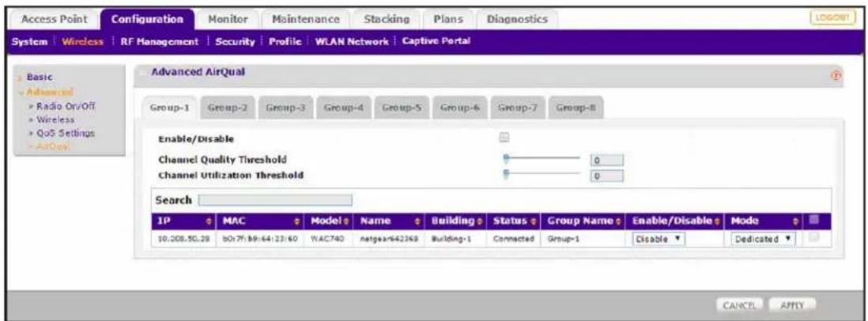
Task: Click MAC address b0:7f:b9:64:23:60 cell
Action: pos(259,239)
